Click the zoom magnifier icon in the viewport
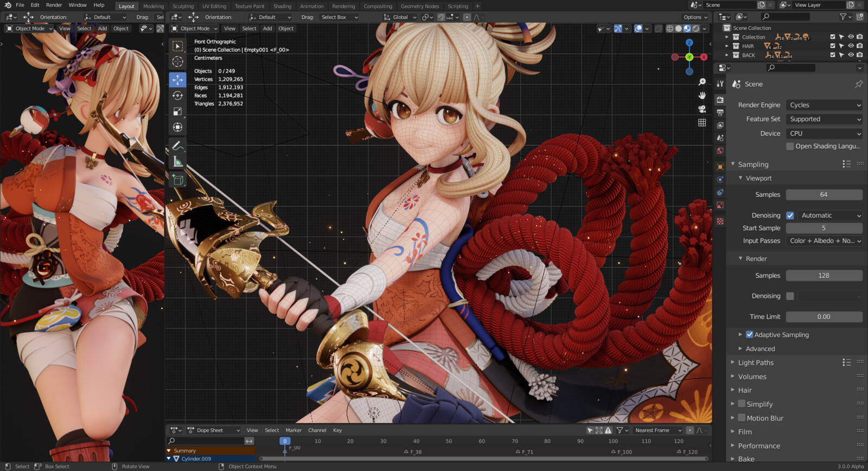Image resolution: width=868 pixels, height=471 pixels. 702,82
